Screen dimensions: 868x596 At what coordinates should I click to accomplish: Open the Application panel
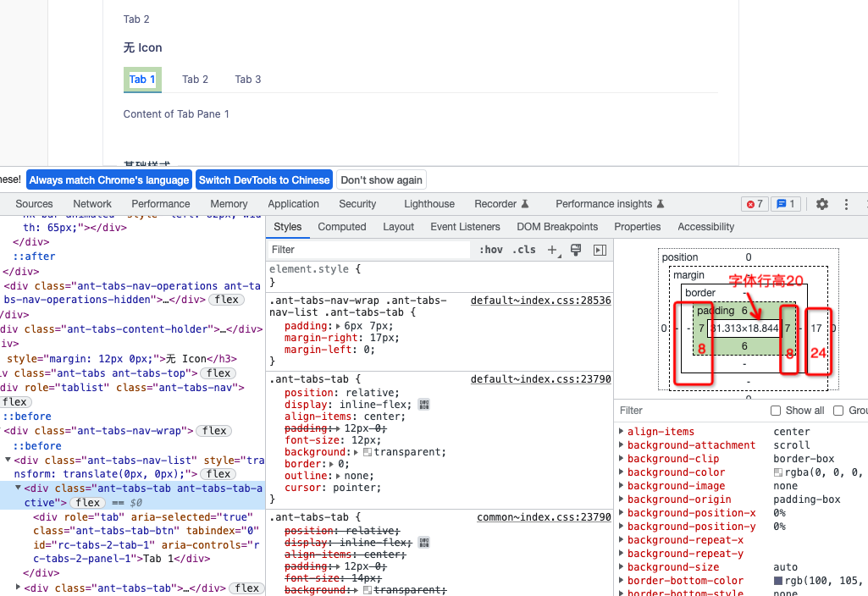(293, 204)
